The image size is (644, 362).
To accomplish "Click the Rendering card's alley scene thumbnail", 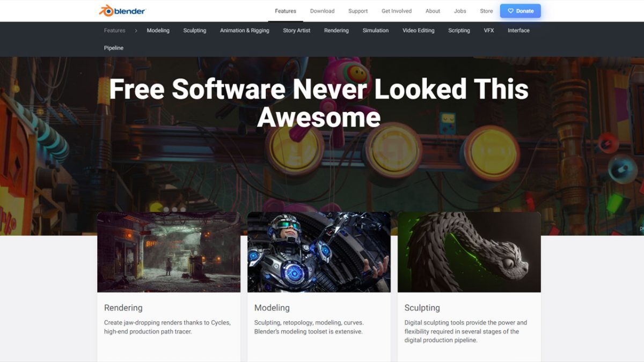I will point(169,252).
